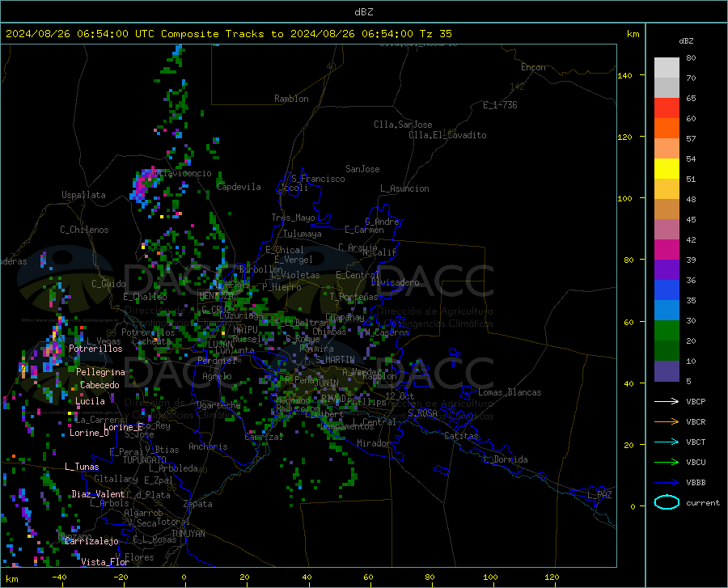Image resolution: width=728 pixels, height=588 pixels.
Task: Select the light gray 80 dBZ swatch
Action: (x=667, y=67)
